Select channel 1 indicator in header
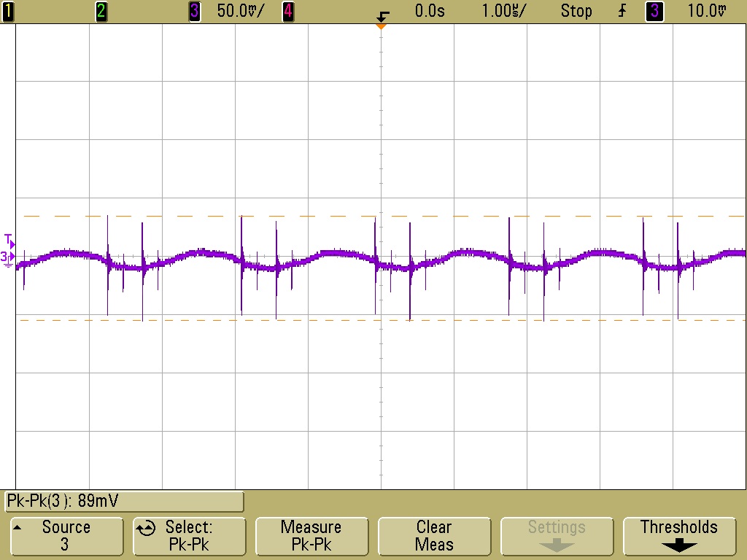Image resolution: width=747 pixels, height=560 pixels. (8, 12)
